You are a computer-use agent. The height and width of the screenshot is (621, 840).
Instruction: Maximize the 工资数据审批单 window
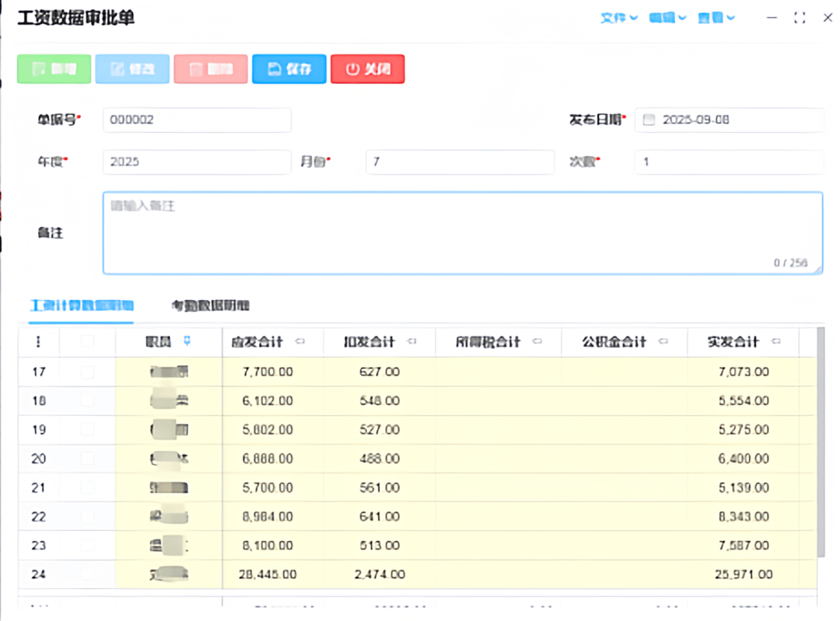click(800, 18)
